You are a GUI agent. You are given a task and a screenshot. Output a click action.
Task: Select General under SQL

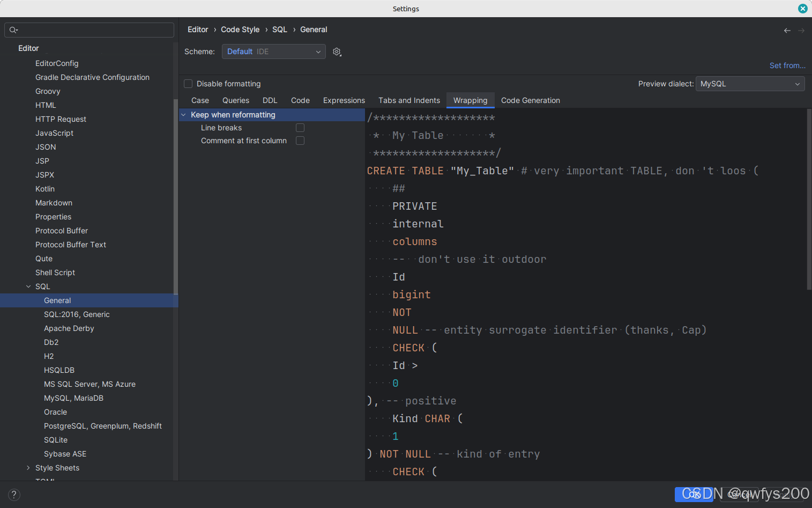89,300
